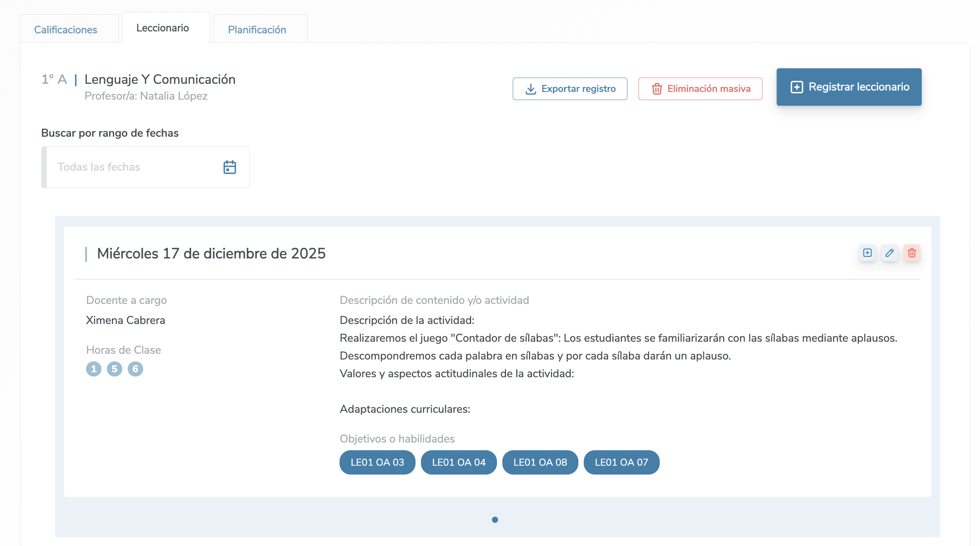This screenshot has width=980, height=546.
Task: Click the LE01 OA 08 objective tag
Action: point(540,462)
